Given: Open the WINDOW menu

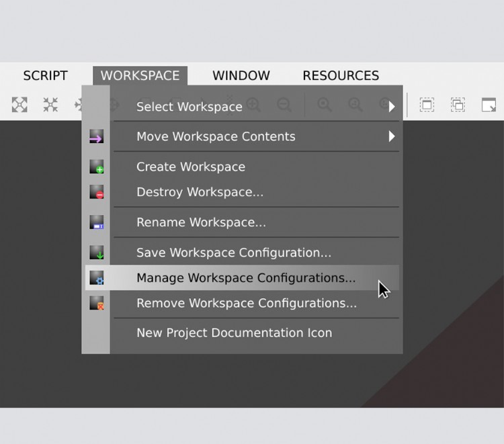Looking at the screenshot, I should [241, 76].
